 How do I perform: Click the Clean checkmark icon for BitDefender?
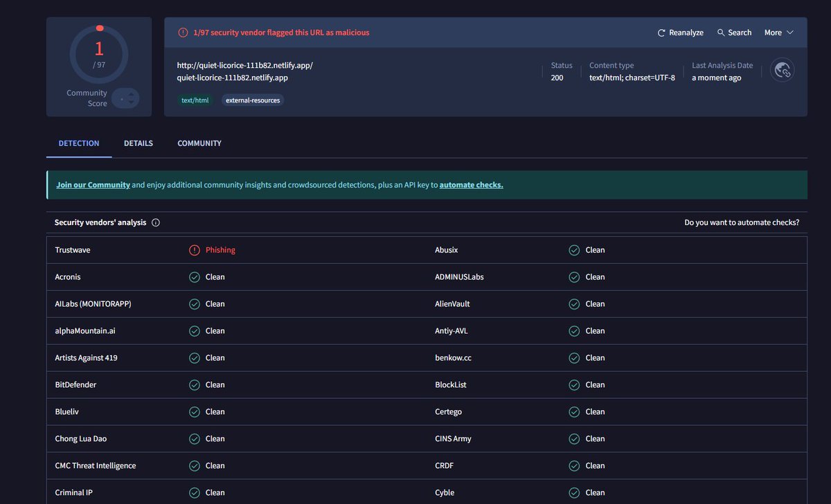195,385
